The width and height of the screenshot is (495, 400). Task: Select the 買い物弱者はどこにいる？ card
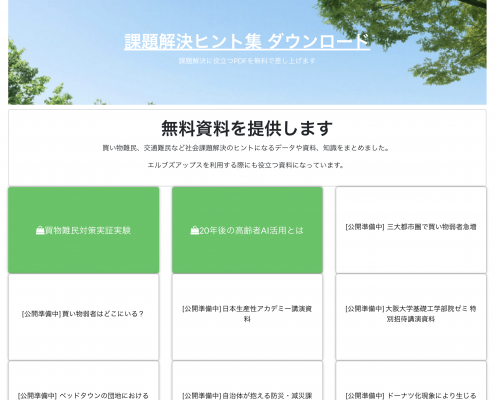coord(84,317)
